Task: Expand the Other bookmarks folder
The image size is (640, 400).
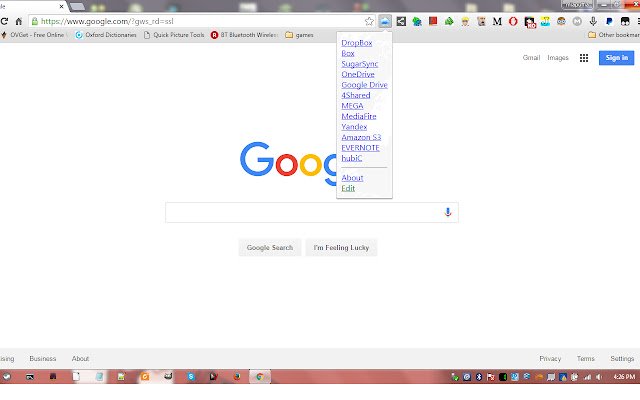Action: click(x=614, y=35)
